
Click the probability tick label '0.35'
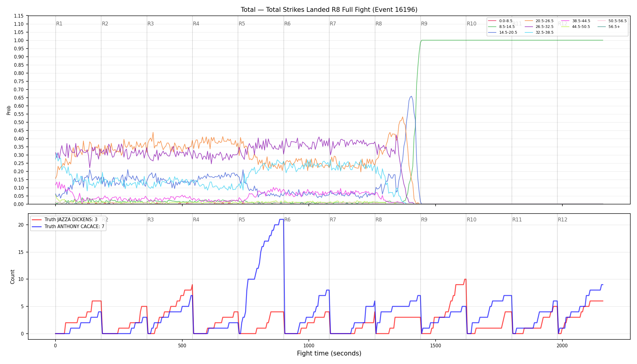click(x=19, y=147)
